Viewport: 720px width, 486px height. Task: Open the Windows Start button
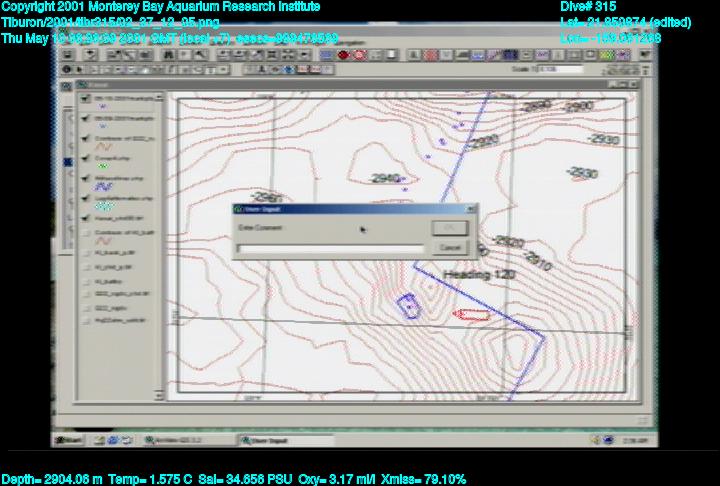70,440
